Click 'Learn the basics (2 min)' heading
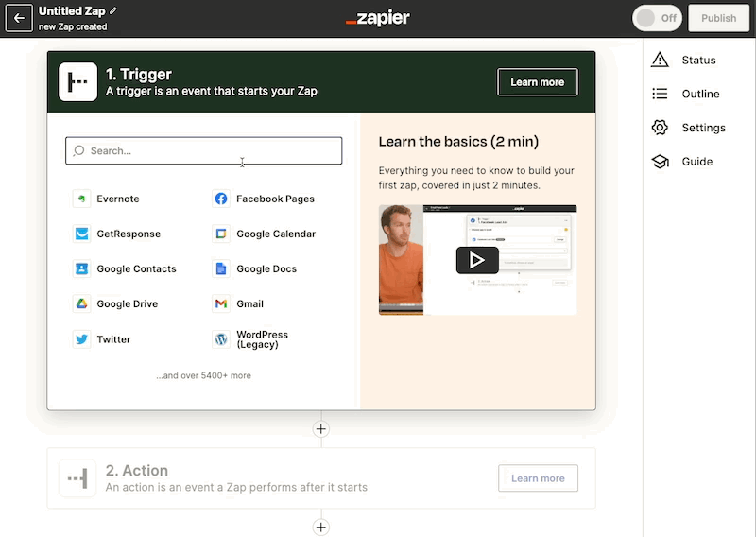This screenshot has height=537, width=756. [x=458, y=142]
